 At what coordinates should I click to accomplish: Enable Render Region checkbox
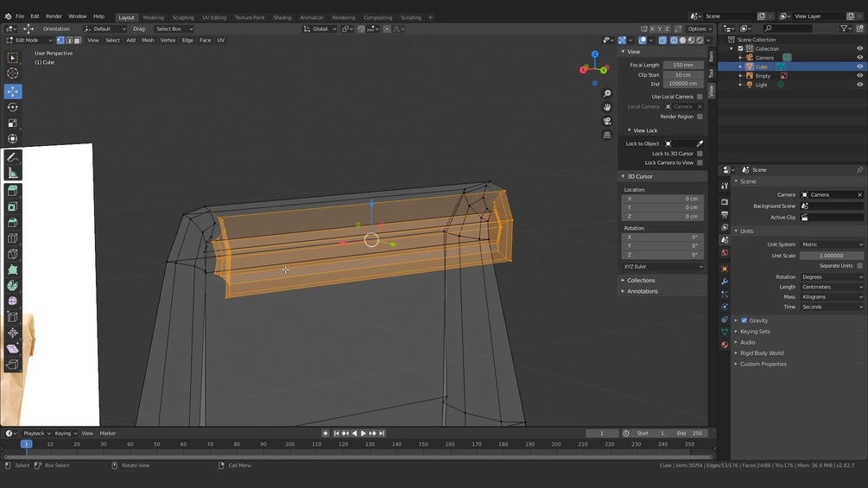click(700, 117)
